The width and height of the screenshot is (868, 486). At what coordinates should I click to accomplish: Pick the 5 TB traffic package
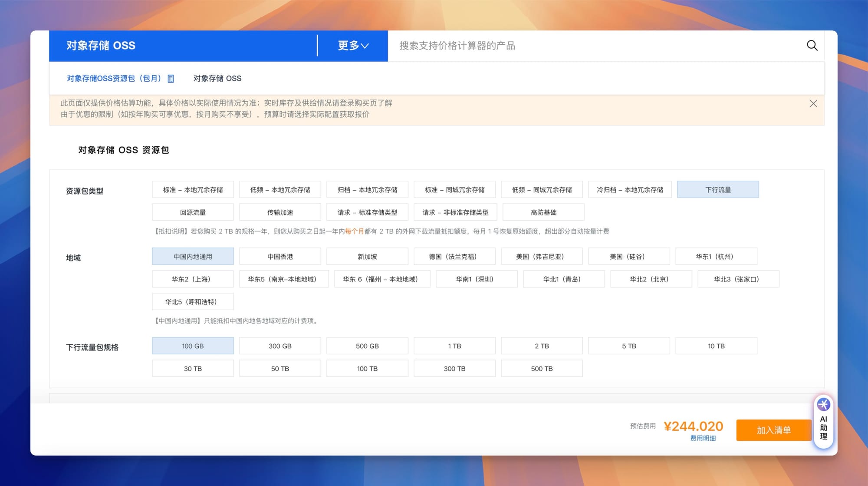tap(629, 346)
